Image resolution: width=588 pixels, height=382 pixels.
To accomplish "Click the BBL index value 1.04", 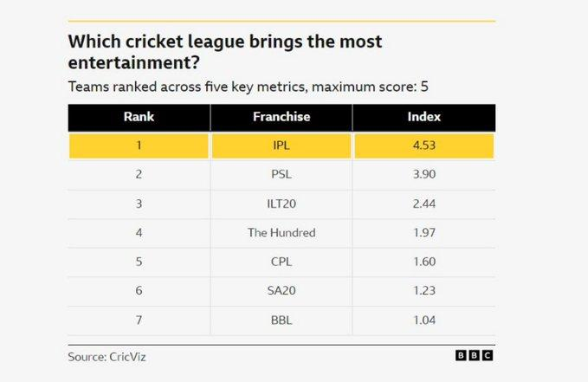I will (x=423, y=320).
